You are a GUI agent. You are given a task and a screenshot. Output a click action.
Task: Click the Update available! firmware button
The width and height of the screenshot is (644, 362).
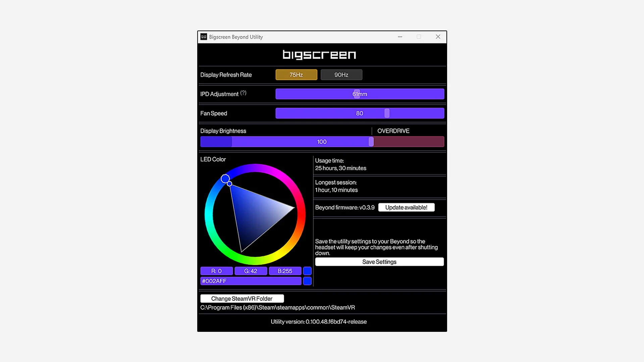pyautogui.click(x=406, y=207)
